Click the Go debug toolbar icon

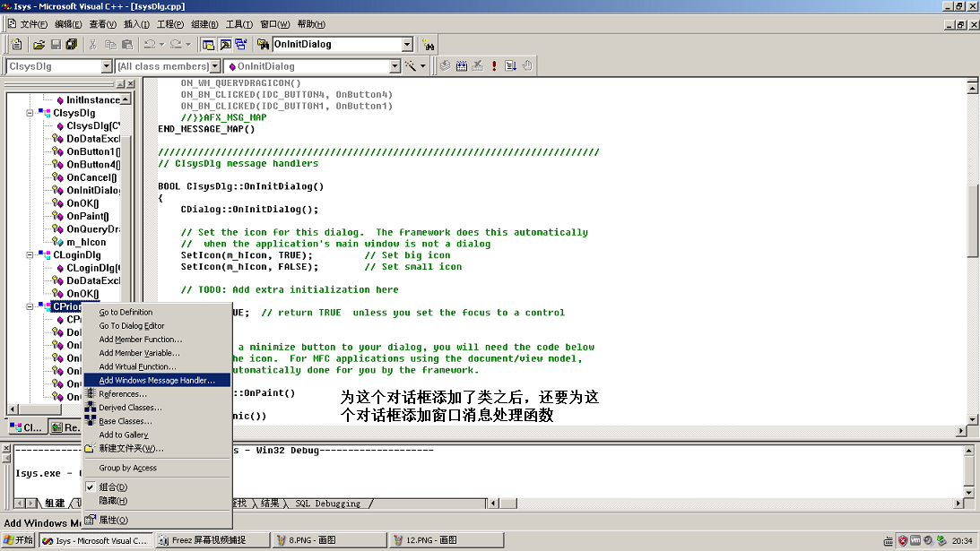click(511, 65)
